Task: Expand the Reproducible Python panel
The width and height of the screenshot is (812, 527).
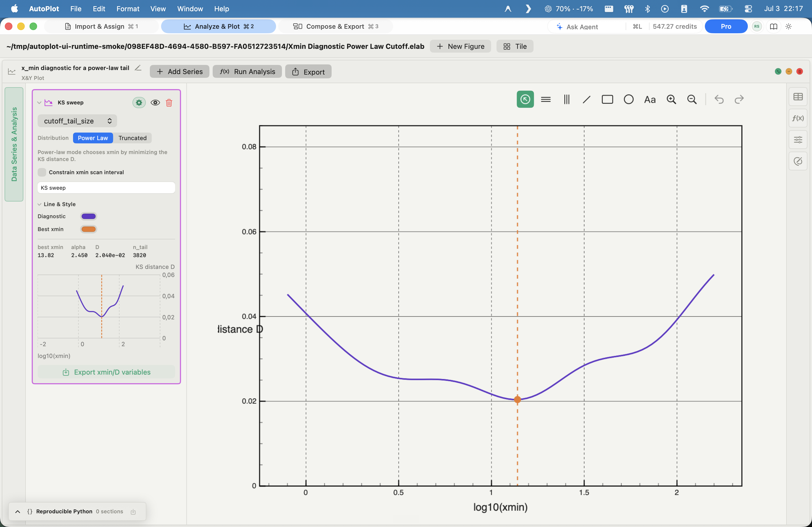Action: coord(17,511)
